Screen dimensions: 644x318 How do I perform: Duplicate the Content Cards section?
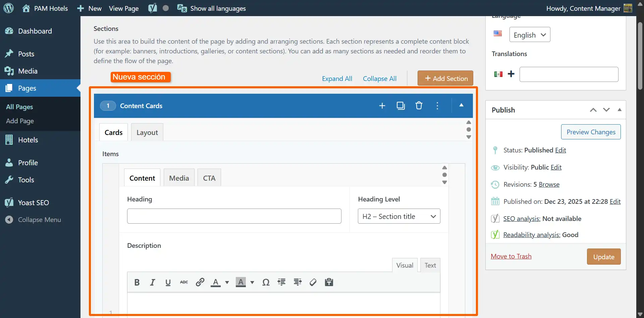tap(400, 106)
